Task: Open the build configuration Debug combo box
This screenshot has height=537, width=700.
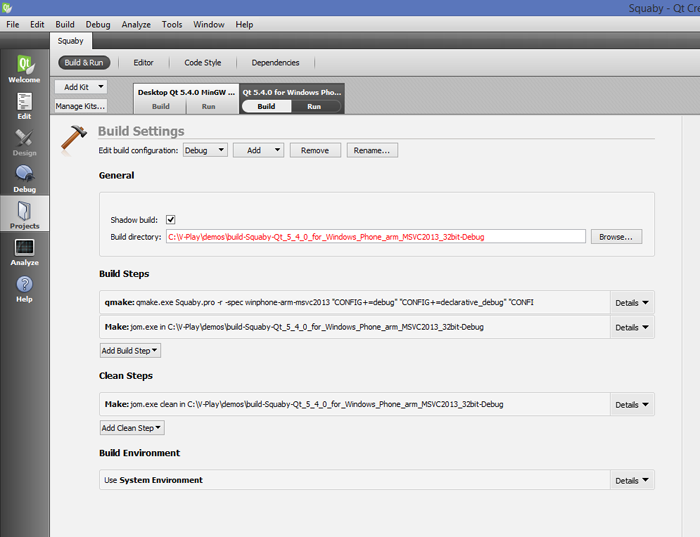Action: point(205,150)
